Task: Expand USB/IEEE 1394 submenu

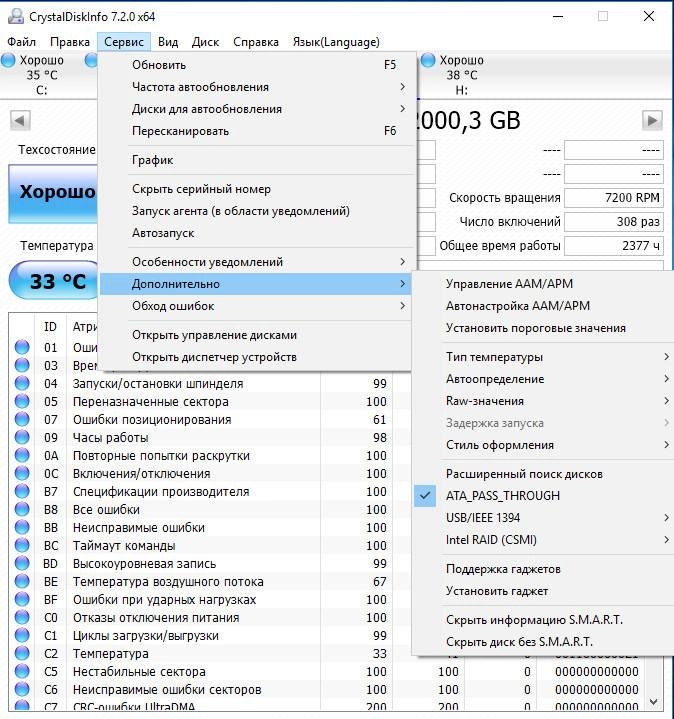Action: pyautogui.click(x=544, y=518)
